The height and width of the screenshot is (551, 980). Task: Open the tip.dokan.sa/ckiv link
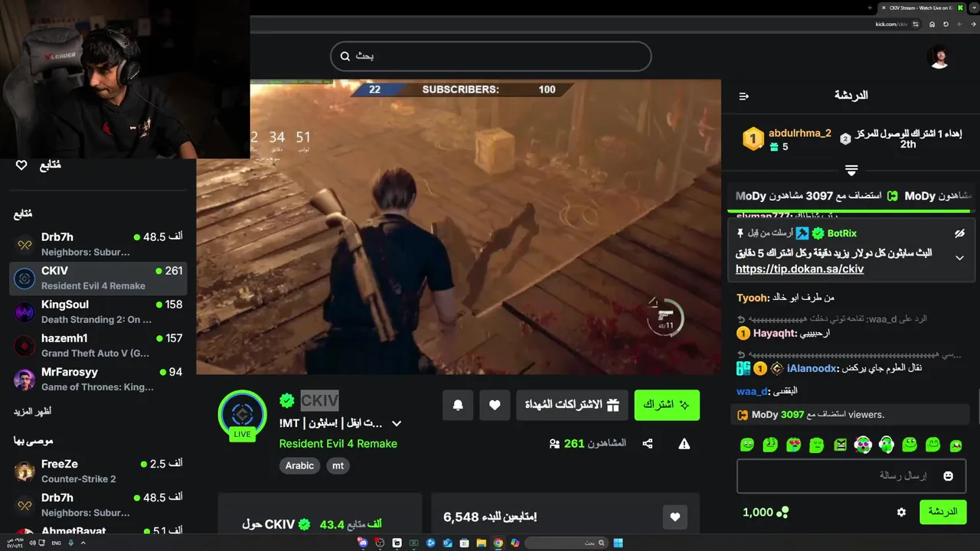799,269
